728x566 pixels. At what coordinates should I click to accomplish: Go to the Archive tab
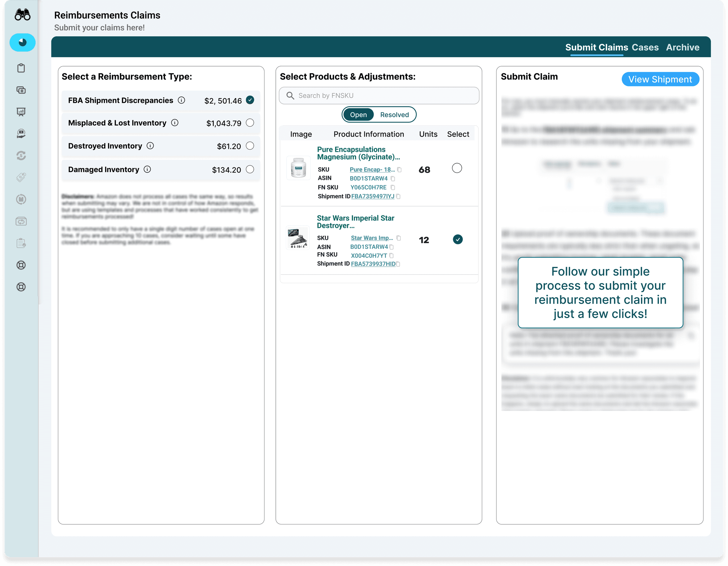tap(682, 47)
